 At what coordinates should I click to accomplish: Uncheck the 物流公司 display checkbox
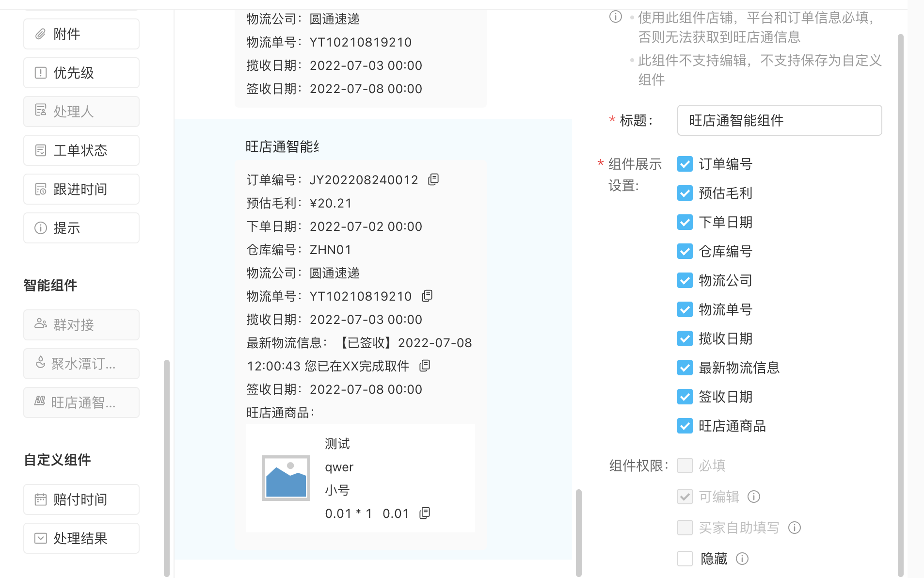[685, 280]
